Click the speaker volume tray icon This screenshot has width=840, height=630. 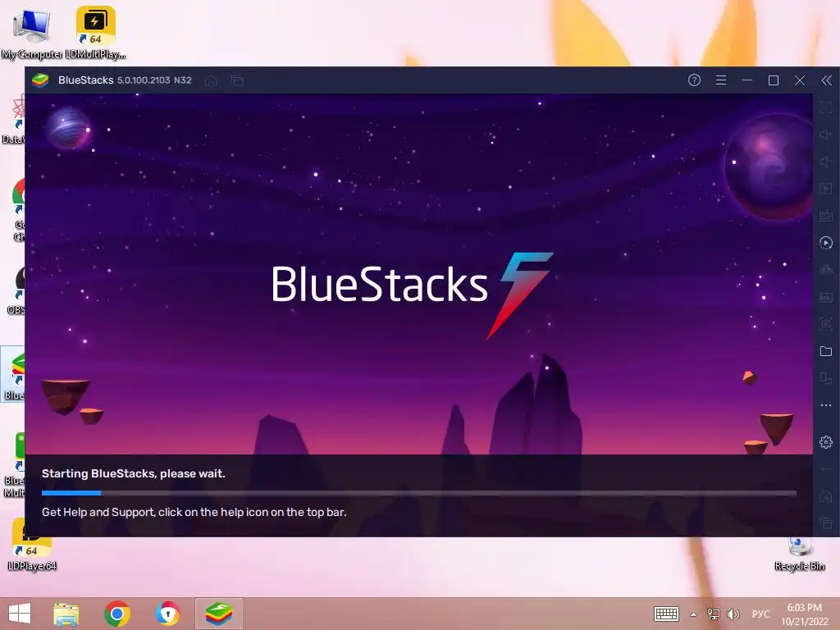pos(733,614)
